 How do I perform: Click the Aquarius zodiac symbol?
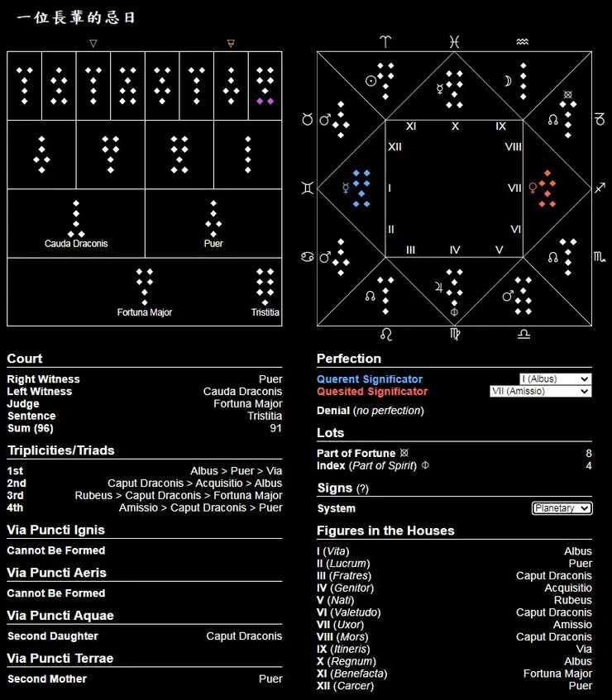point(522,41)
